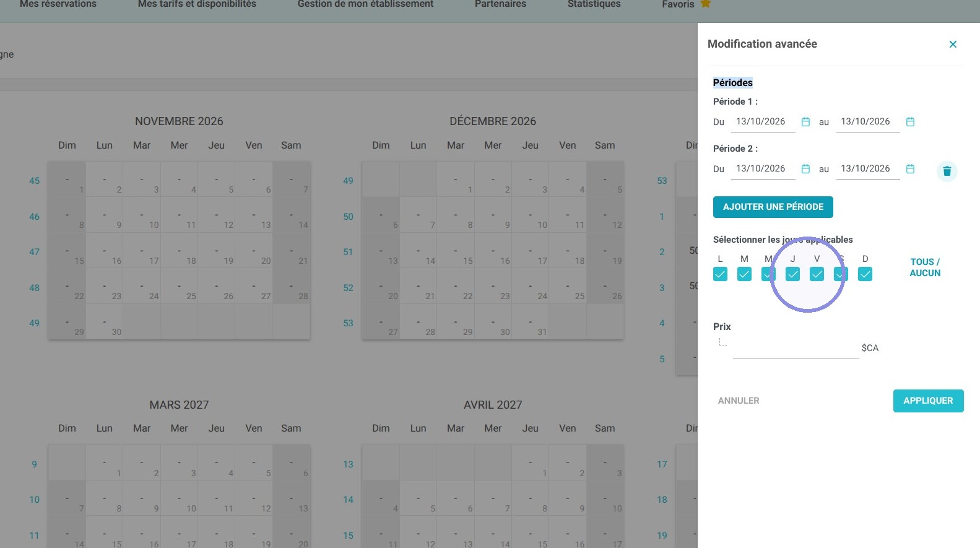980x548 pixels.
Task: Uncheck the first M (mardi) checkbox
Action: 744,274
